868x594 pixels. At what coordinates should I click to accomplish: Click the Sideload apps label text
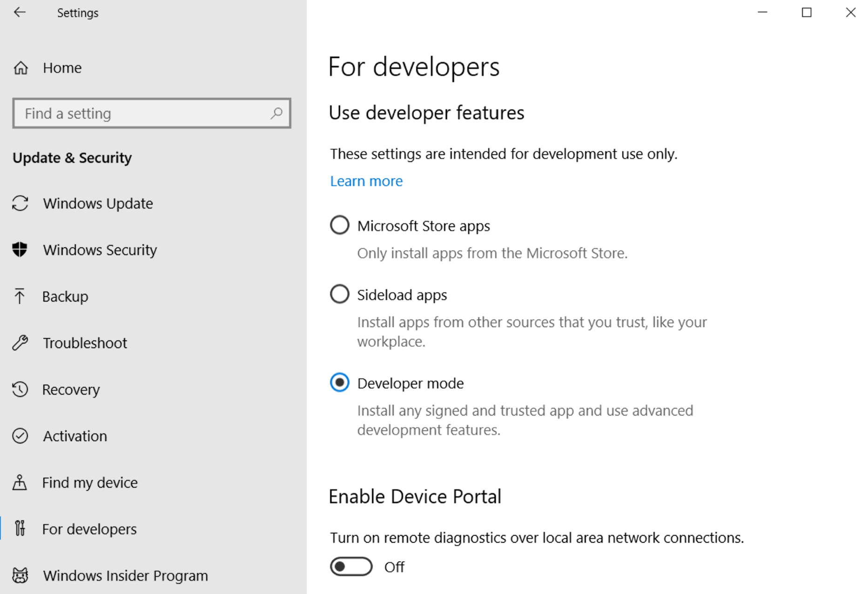(402, 295)
